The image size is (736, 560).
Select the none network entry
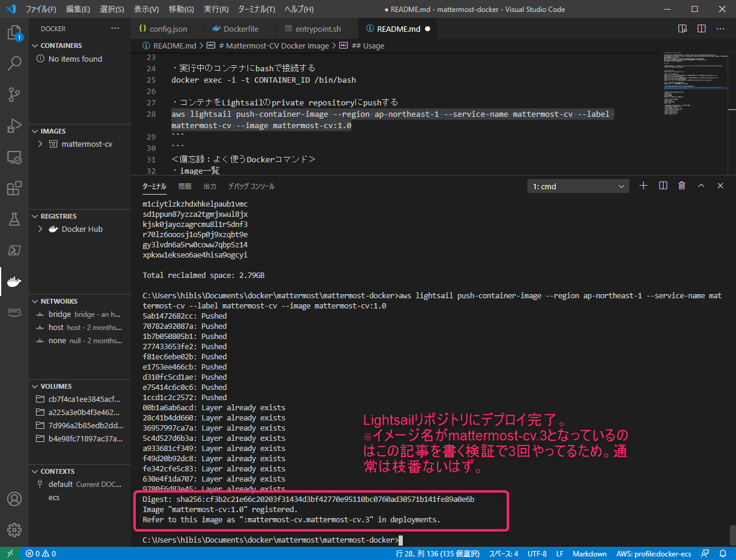pos(80,340)
